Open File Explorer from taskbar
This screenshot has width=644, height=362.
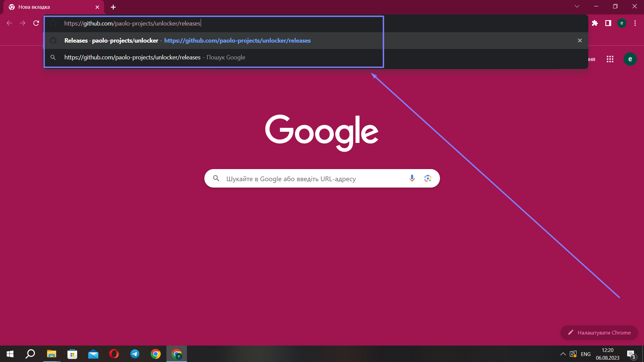(51, 354)
